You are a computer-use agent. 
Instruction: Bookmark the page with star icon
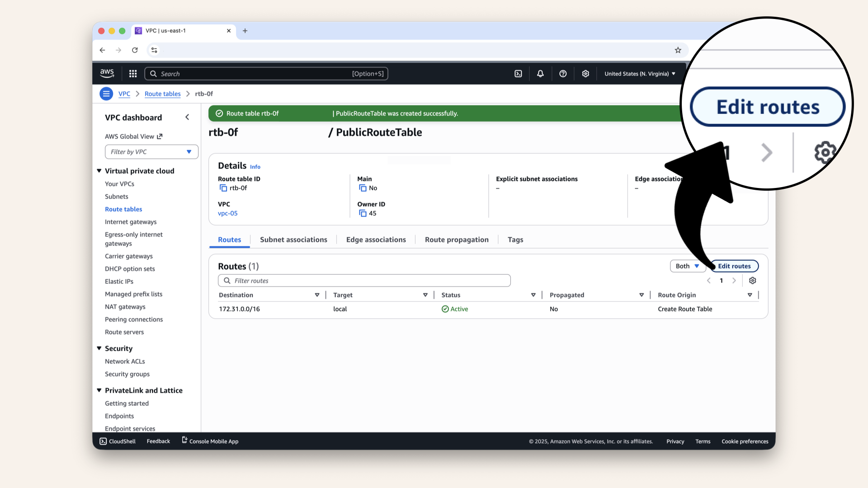coord(678,50)
